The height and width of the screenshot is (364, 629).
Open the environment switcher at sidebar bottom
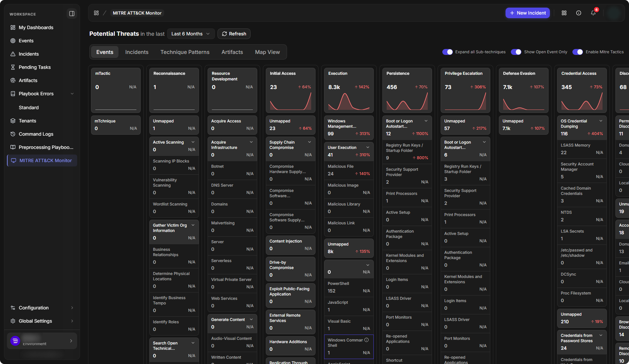click(x=42, y=341)
